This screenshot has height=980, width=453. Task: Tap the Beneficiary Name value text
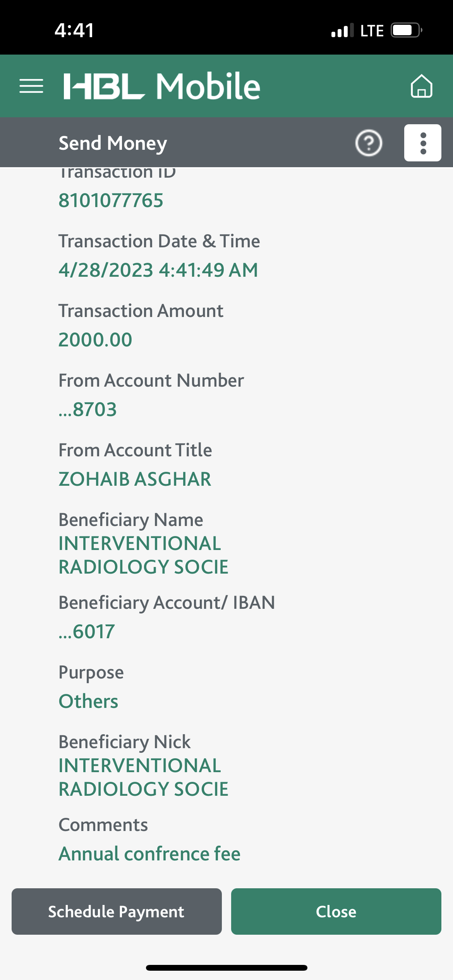pos(143,555)
